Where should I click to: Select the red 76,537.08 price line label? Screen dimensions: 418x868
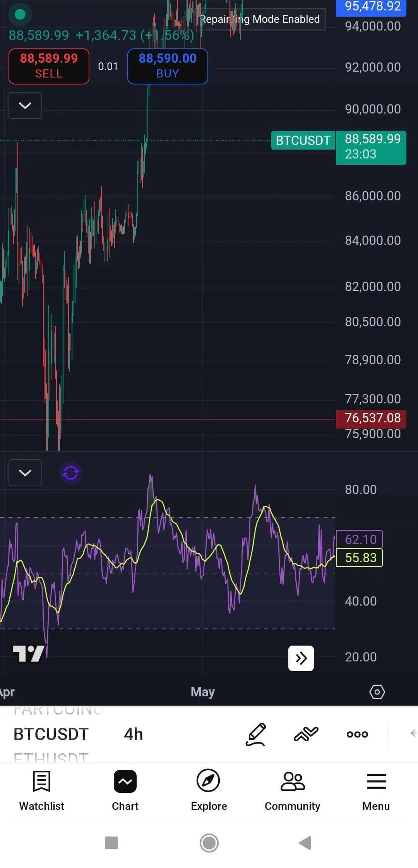[x=371, y=418]
